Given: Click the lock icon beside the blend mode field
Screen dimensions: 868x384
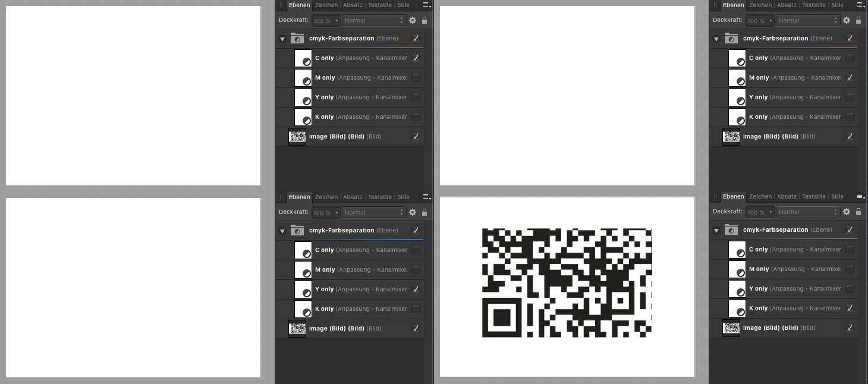Looking at the screenshot, I should point(424,20).
